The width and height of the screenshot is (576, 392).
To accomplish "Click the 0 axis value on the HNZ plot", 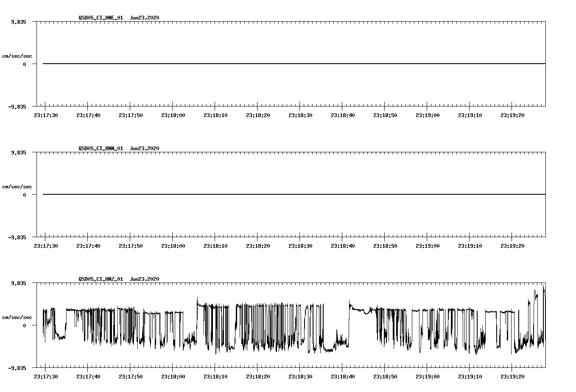I will click(x=25, y=325).
